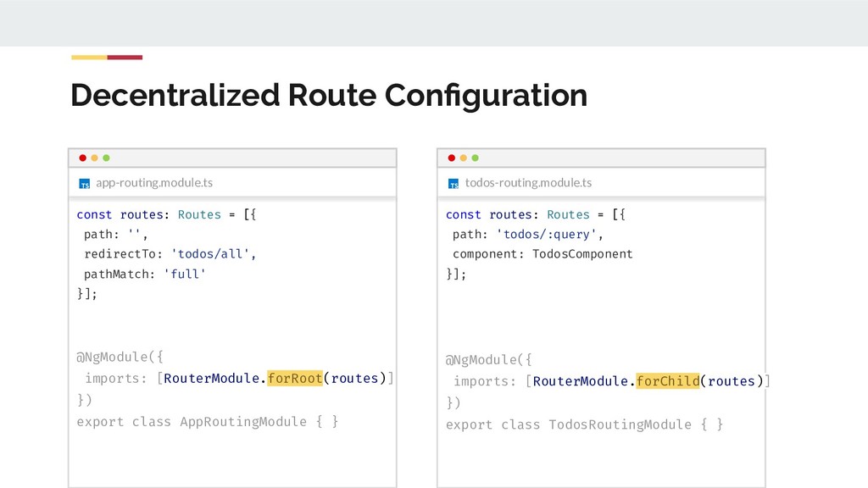This screenshot has height=488, width=868.
Task: Click the green dot on the todos-routing window
Action: click(475, 158)
